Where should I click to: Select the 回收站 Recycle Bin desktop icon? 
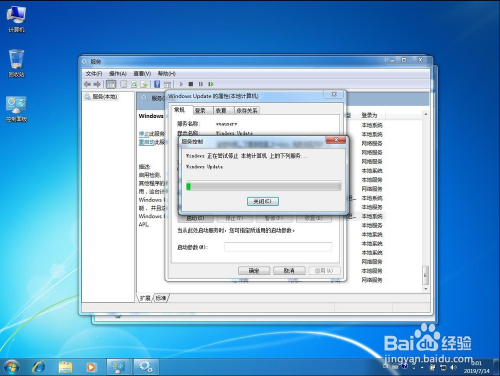16,63
